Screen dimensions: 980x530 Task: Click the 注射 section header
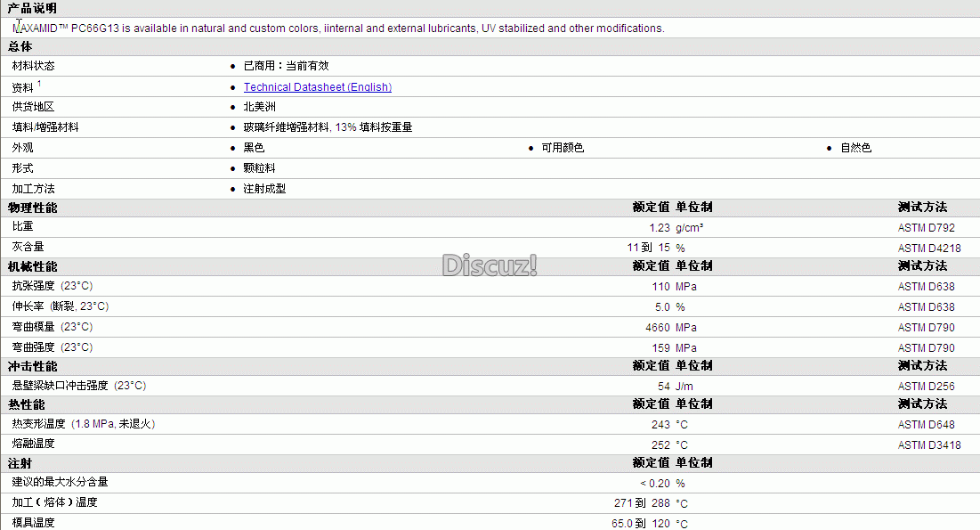tap(20, 464)
